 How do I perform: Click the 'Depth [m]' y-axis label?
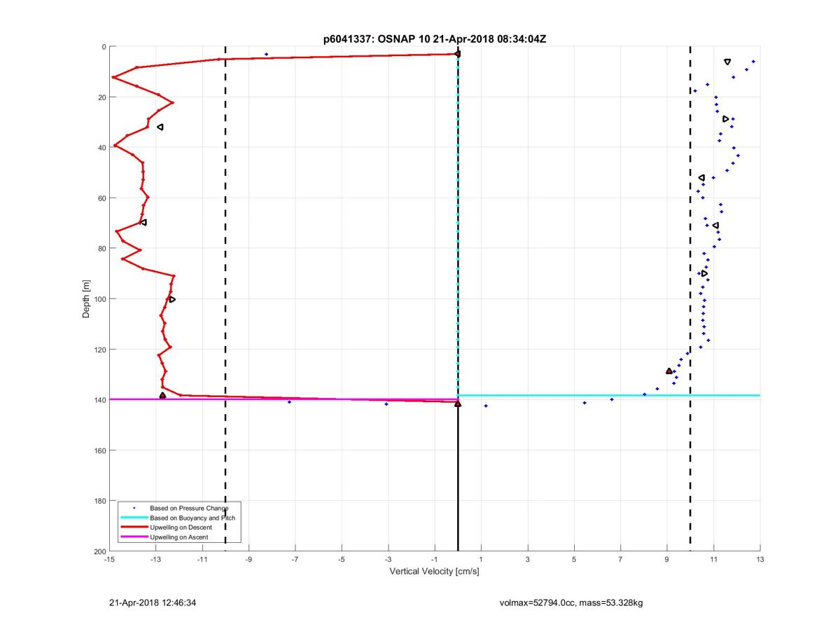(87, 299)
